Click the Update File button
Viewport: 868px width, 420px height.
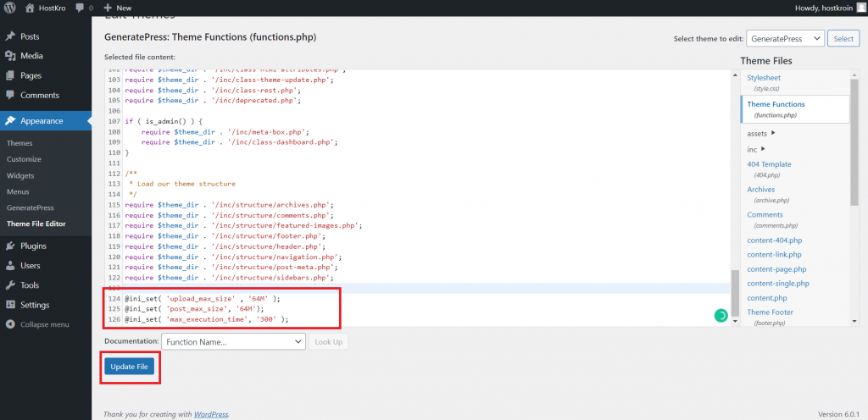pos(129,367)
